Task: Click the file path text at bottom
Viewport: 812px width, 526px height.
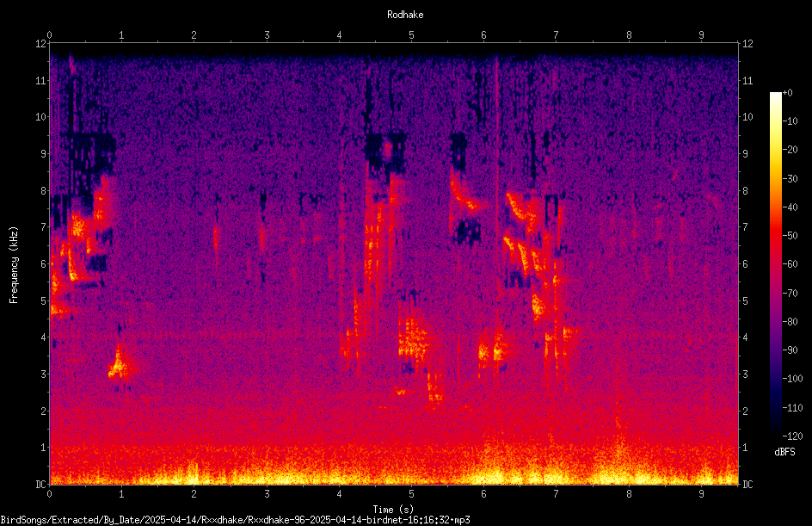Action: 235,520
